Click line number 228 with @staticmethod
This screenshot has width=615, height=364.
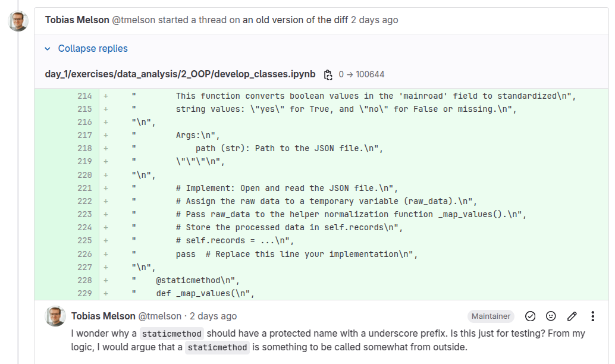click(84, 280)
